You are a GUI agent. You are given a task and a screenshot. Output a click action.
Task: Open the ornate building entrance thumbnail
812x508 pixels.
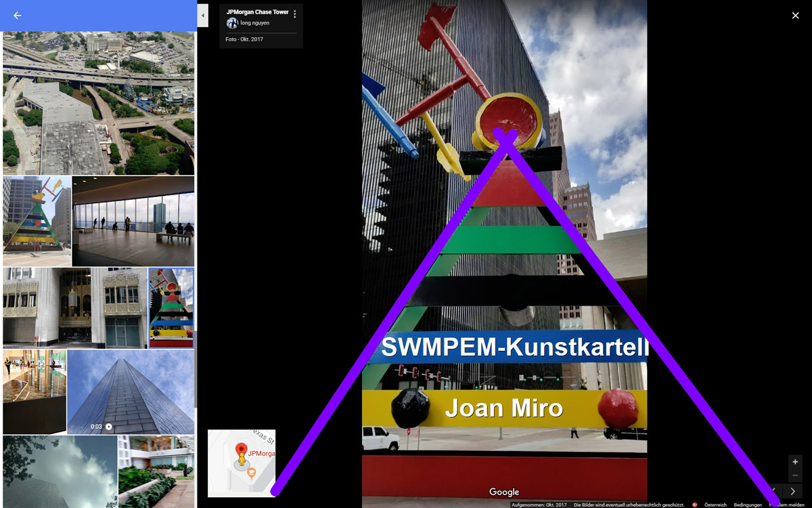75,308
